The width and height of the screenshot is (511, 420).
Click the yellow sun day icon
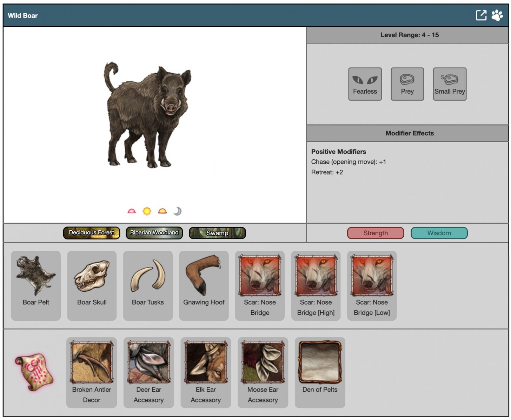pyautogui.click(x=147, y=211)
